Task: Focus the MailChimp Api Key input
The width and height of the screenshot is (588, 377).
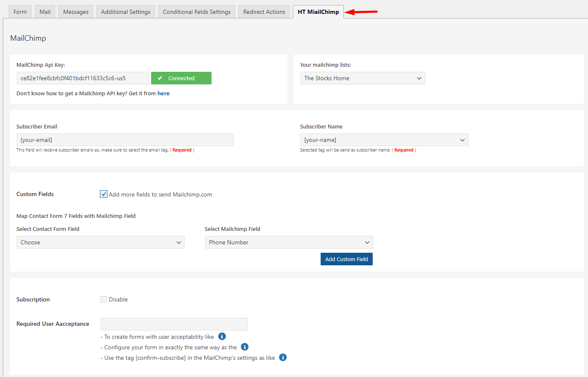Action: 83,78
